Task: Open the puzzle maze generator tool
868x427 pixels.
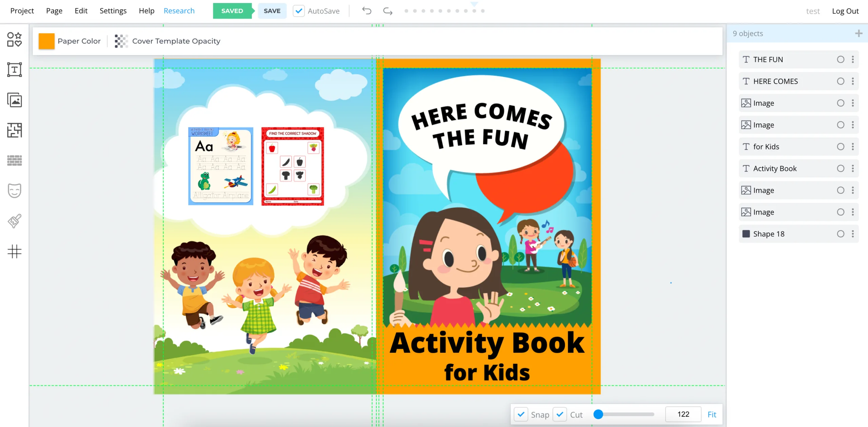Action: click(14, 130)
